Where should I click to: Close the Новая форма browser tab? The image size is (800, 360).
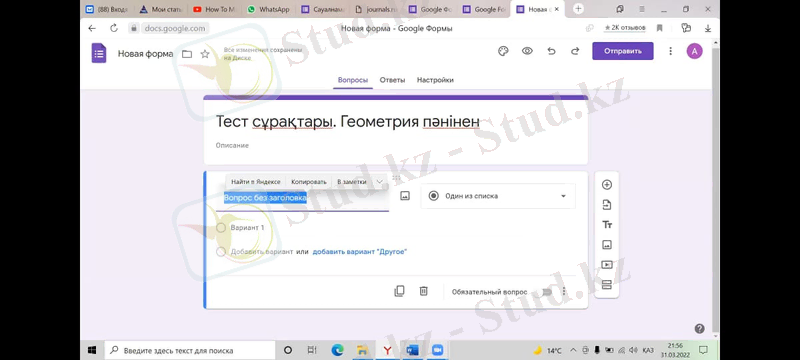[x=556, y=9]
